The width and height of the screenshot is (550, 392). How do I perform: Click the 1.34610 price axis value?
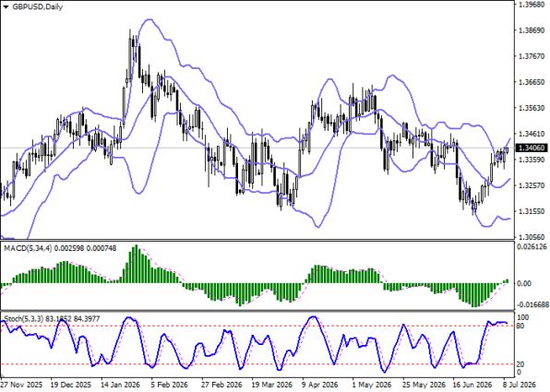pos(531,134)
